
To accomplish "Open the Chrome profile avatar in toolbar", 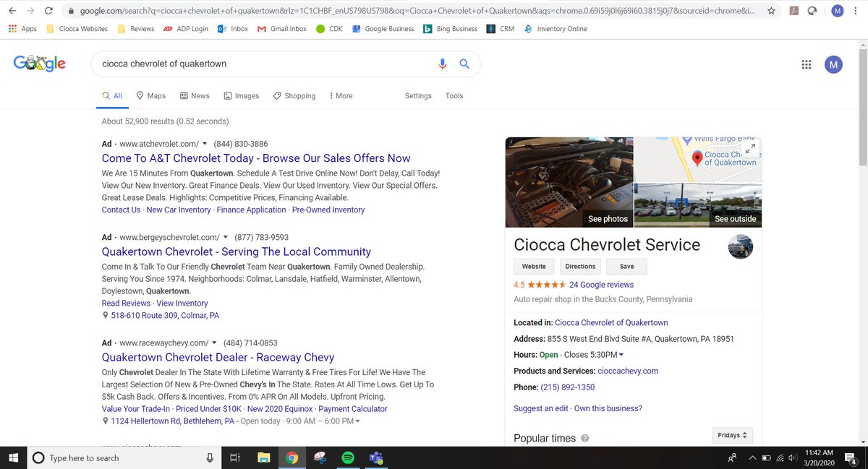I will 837,11.
